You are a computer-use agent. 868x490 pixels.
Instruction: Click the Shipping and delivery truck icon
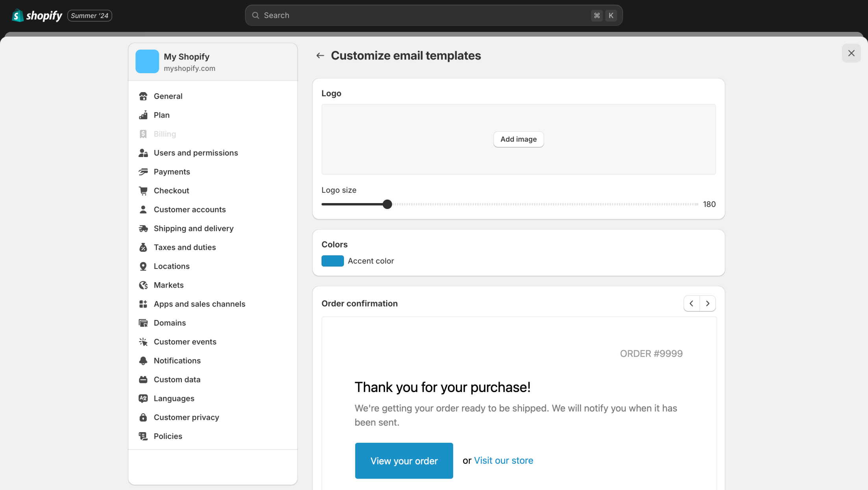pos(143,228)
